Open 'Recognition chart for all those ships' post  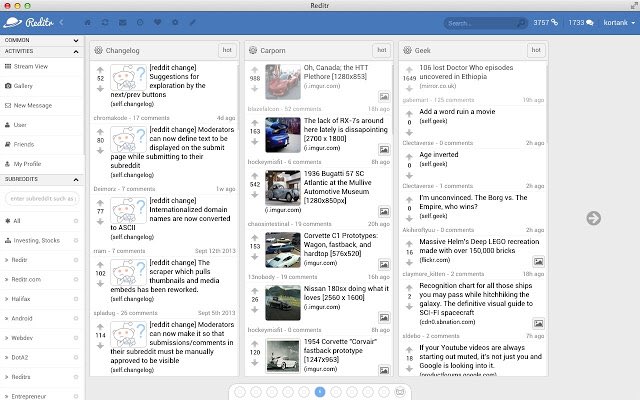pyautogui.click(x=476, y=299)
